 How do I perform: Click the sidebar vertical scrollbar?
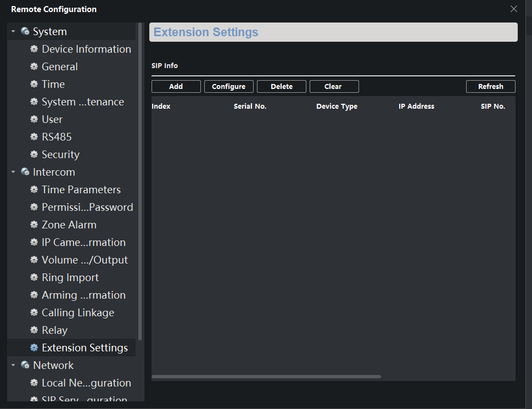pos(141,181)
